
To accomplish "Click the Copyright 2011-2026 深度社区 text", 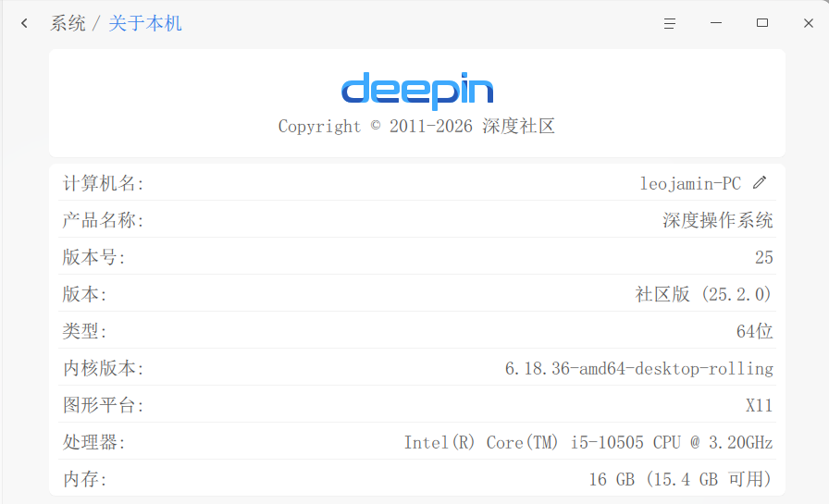I will [x=416, y=127].
